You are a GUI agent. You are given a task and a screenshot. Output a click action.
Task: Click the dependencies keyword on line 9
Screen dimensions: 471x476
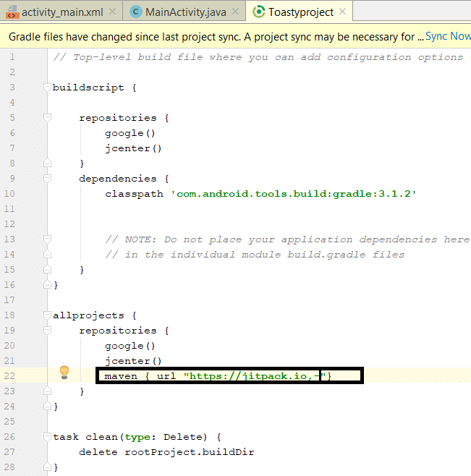coord(118,179)
